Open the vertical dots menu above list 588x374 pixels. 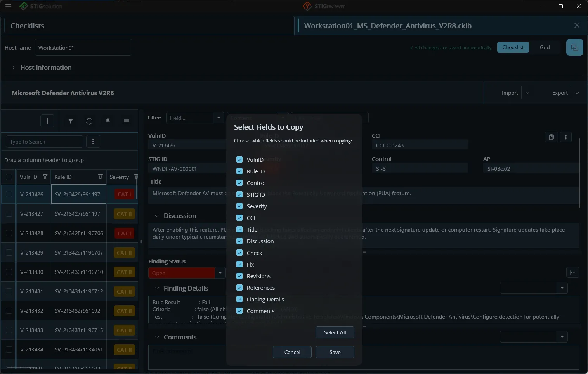[47, 121]
